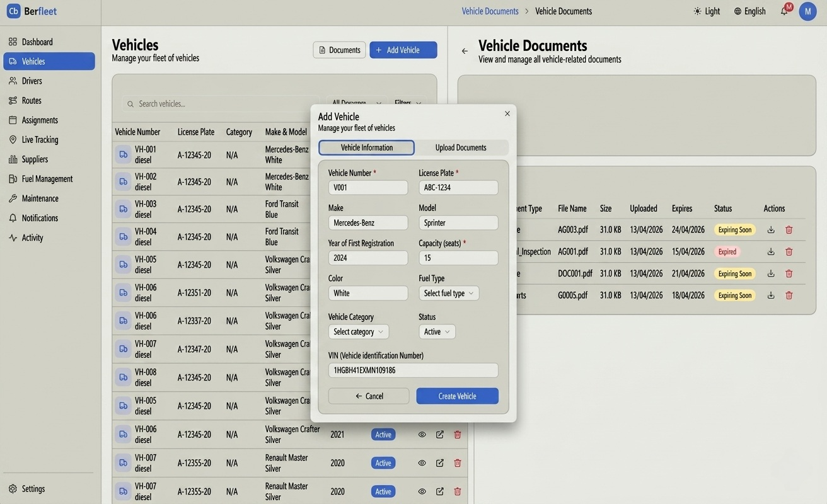Click the Model input field
Viewport: 827px width, 504px height.
(458, 222)
